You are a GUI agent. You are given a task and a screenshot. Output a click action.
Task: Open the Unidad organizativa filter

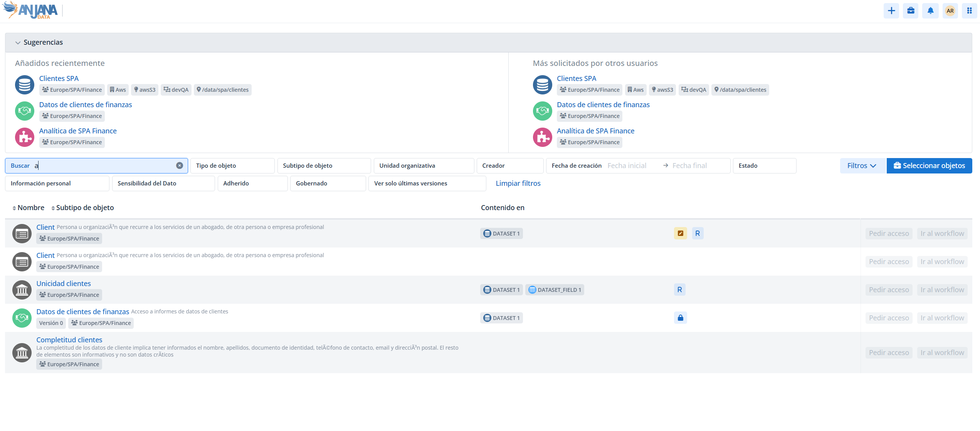pyautogui.click(x=424, y=166)
